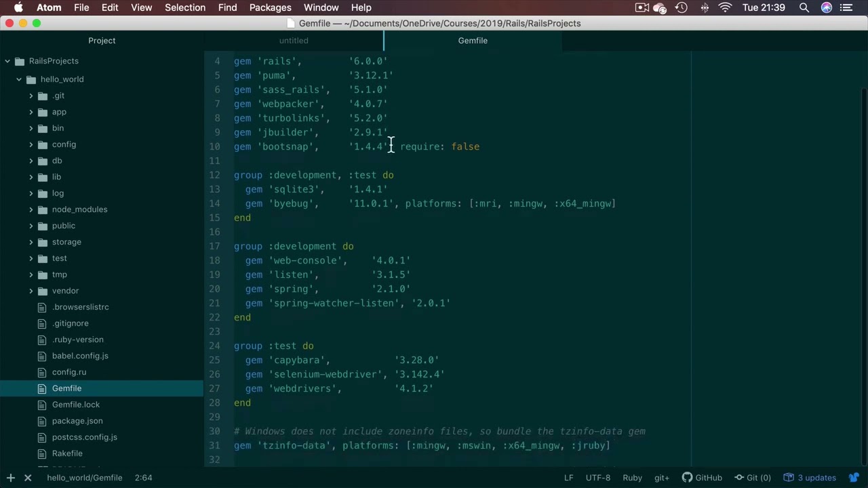Open the Selection menu
The width and height of the screenshot is (868, 488).
point(185,7)
